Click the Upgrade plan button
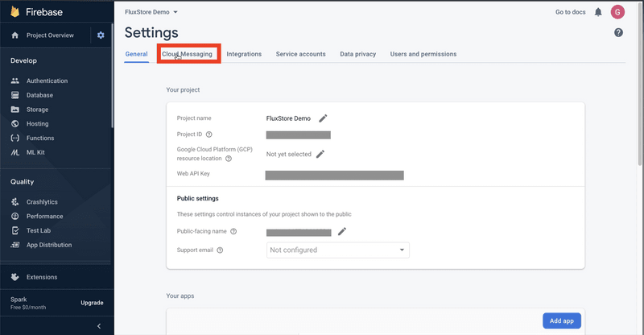Viewport: 644px width, 335px height. click(91, 303)
